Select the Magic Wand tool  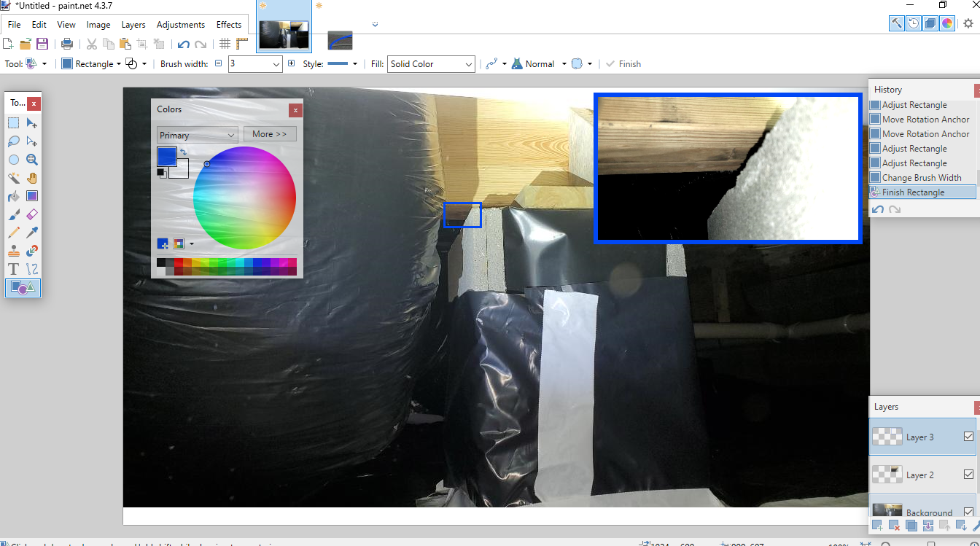click(x=14, y=178)
